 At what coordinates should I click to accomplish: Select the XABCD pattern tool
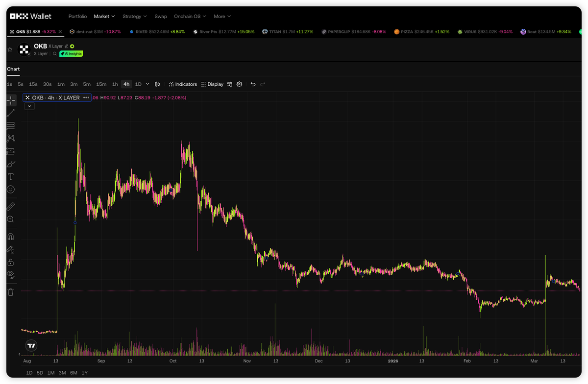(x=11, y=139)
